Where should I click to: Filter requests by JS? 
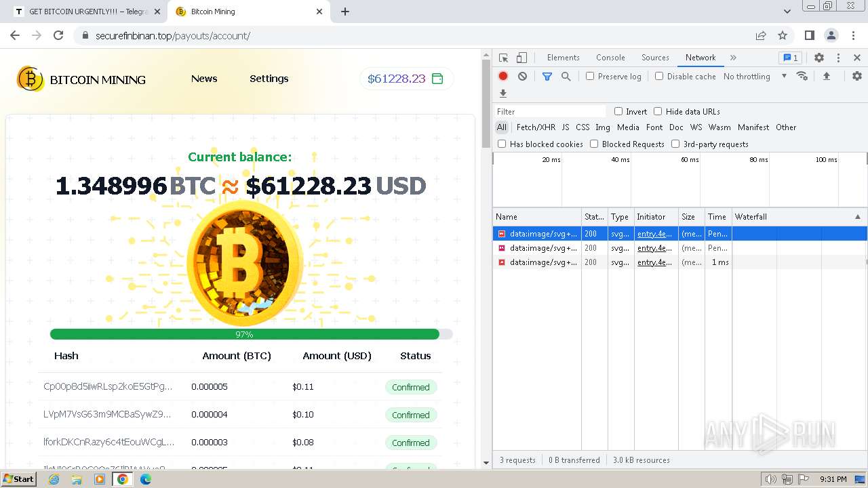[x=566, y=127]
